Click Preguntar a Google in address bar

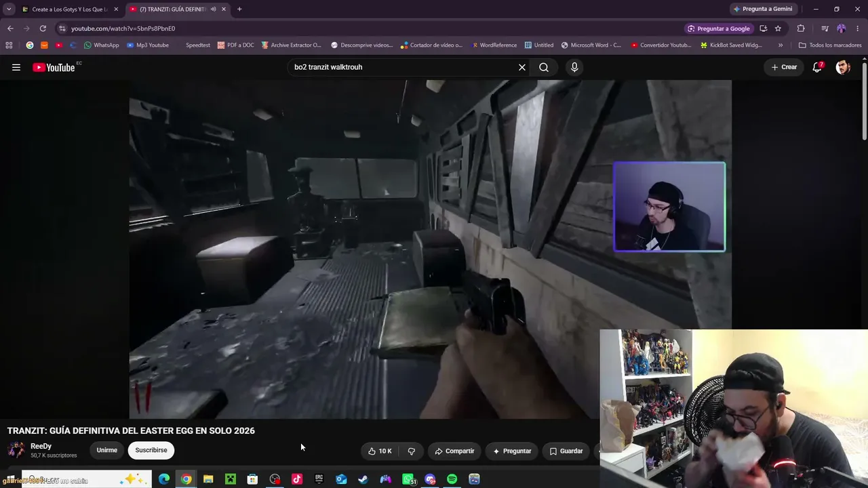pos(718,28)
